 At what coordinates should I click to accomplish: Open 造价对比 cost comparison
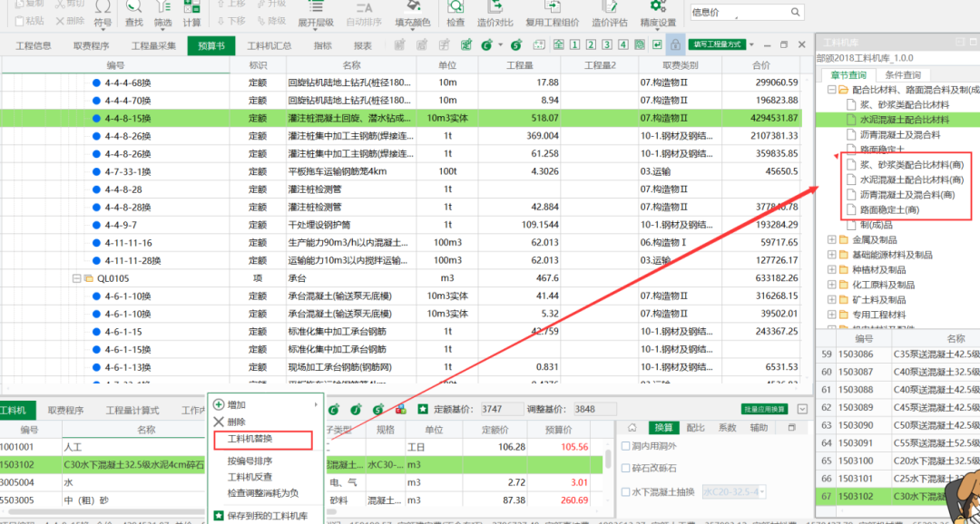(495, 14)
